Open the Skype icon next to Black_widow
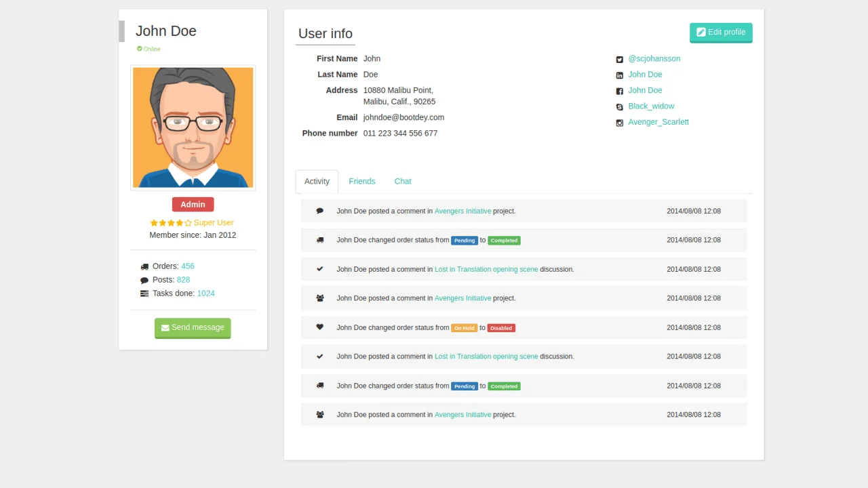The width and height of the screenshot is (868, 488). click(619, 106)
